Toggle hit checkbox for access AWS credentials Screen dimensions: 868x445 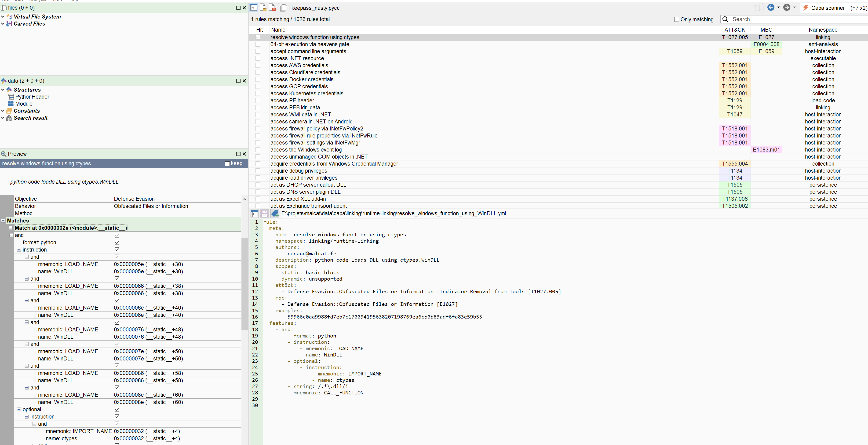click(x=258, y=65)
